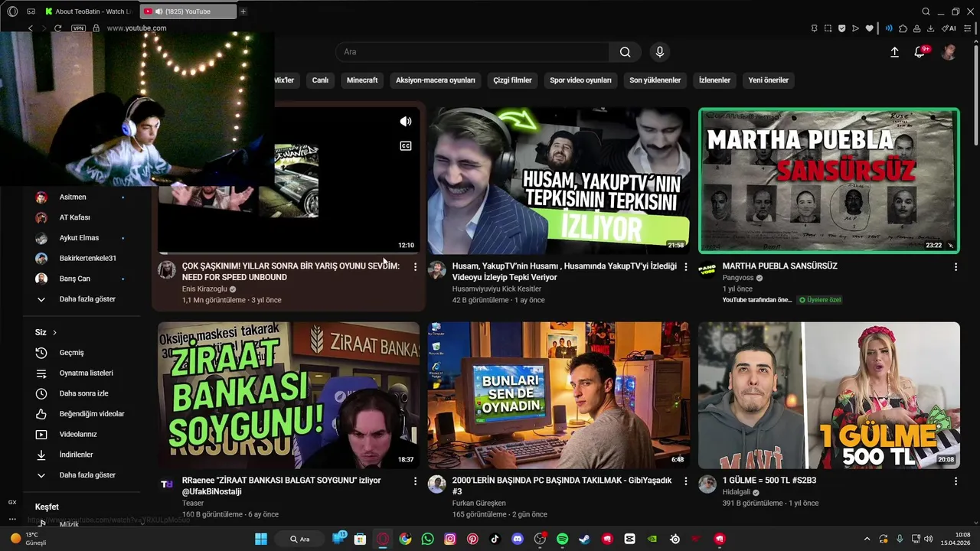The image size is (980, 551).
Task: Open browser downloads icon
Action: point(930,28)
